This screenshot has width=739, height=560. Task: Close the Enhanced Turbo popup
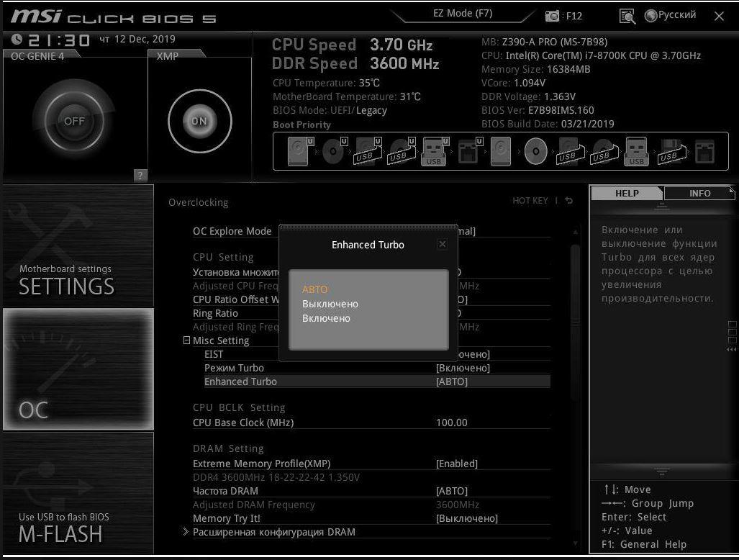click(442, 244)
